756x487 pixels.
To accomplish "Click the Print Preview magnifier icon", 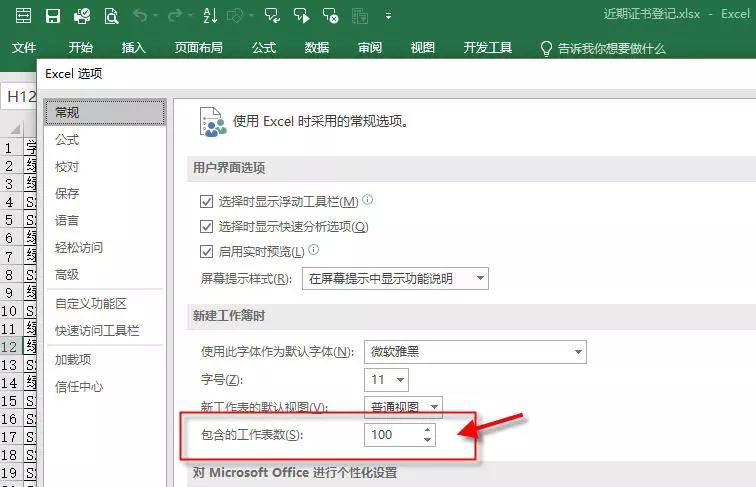I will (111, 16).
